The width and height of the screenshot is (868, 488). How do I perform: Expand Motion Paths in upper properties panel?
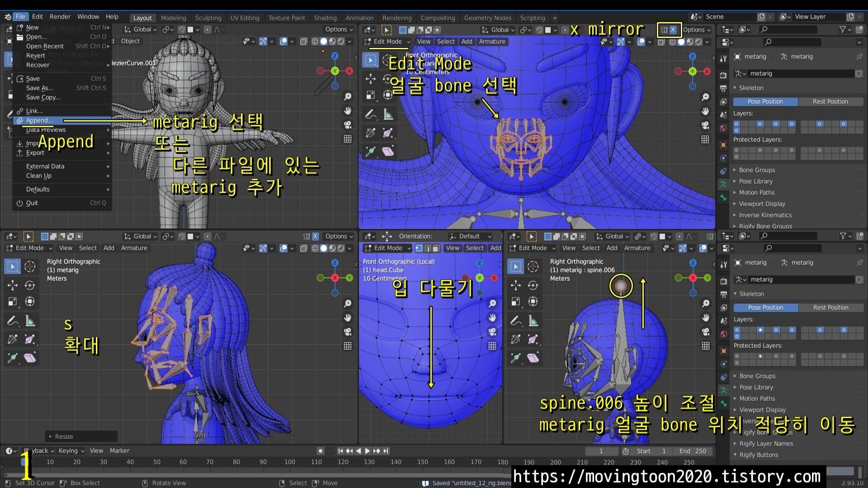point(757,192)
